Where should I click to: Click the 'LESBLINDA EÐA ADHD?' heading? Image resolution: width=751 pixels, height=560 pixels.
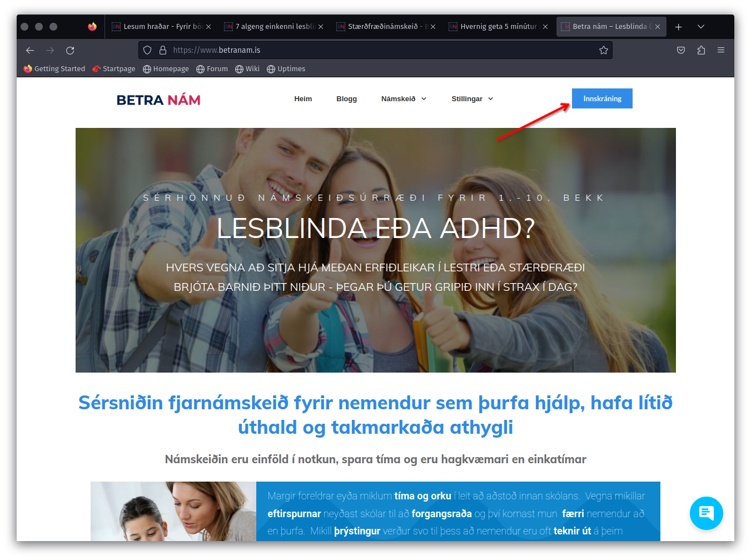coord(376,229)
